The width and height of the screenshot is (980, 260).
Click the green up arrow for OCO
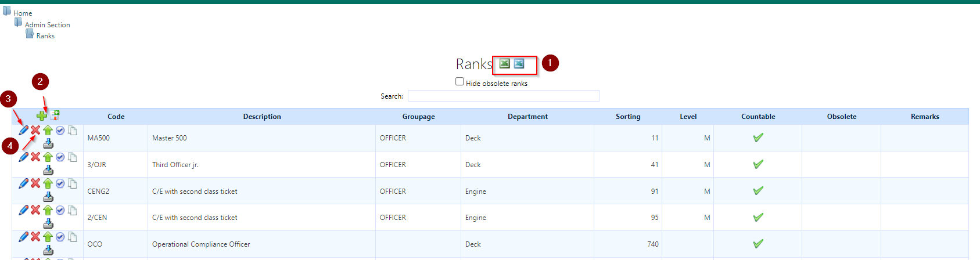click(48, 237)
